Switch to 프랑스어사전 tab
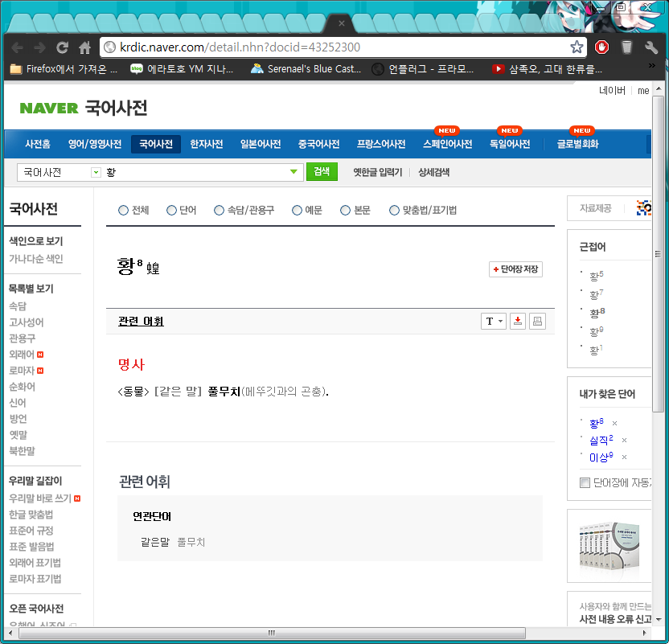 tap(381, 144)
